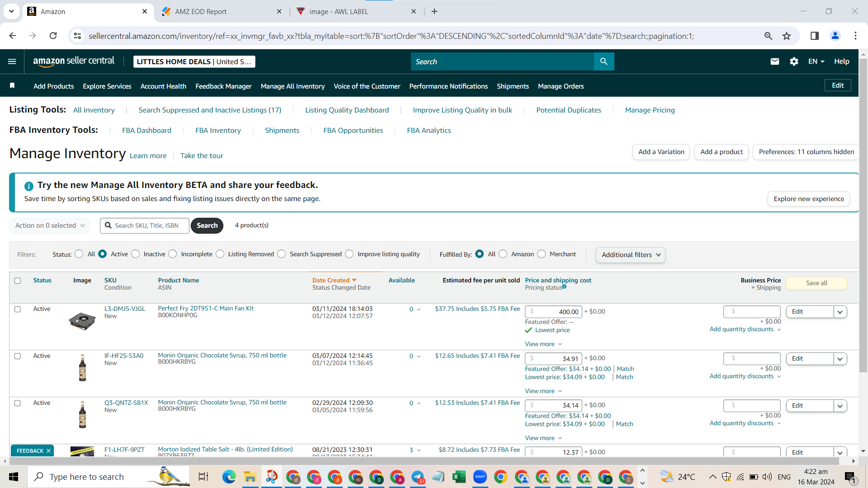
Task: Select checkbox for SKU L3-DMJ5-VJGL row
Action: (x=18, y=309)
